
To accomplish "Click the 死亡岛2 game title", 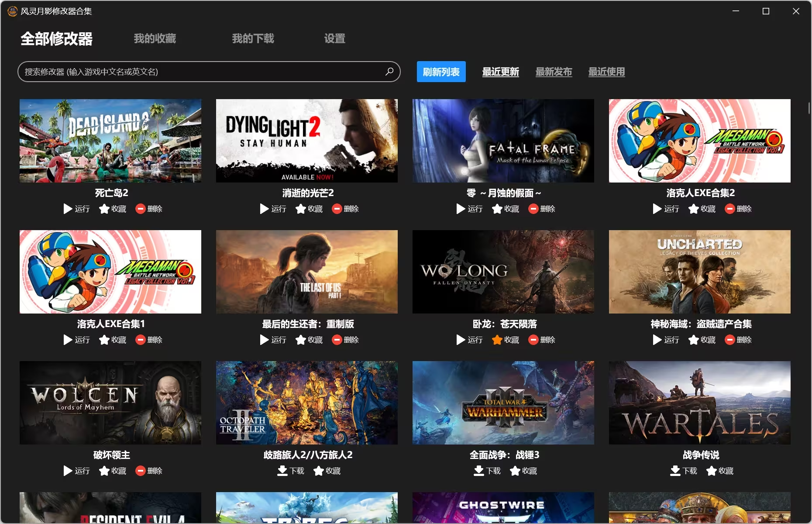I will (x=111, y=193).
